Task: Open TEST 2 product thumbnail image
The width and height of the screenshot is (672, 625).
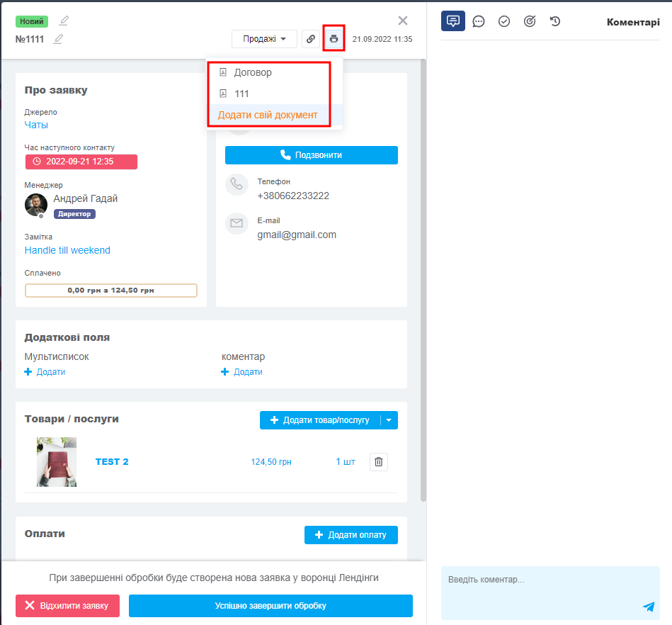Action: point(57,462)
